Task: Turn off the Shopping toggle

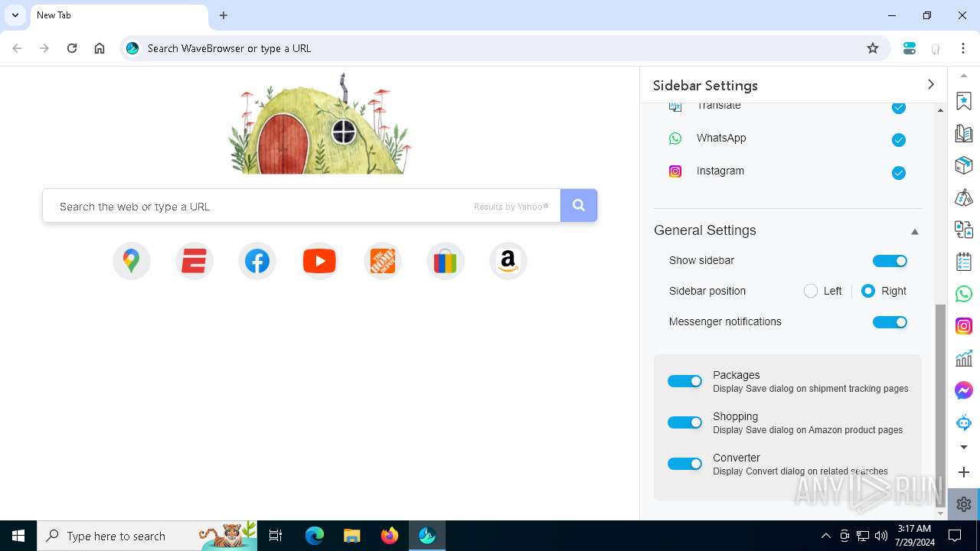Action: point(684,422)
